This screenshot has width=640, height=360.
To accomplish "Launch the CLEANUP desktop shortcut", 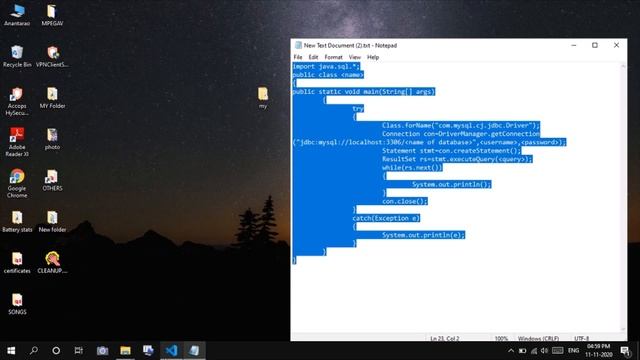I will (x=52, y=262).
